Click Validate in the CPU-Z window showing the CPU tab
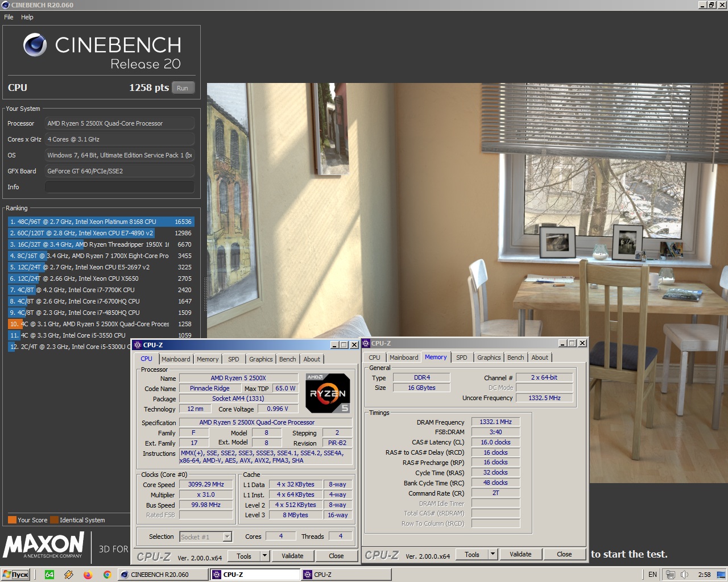This screenshot has height=582, width=728. click(292, 556)
